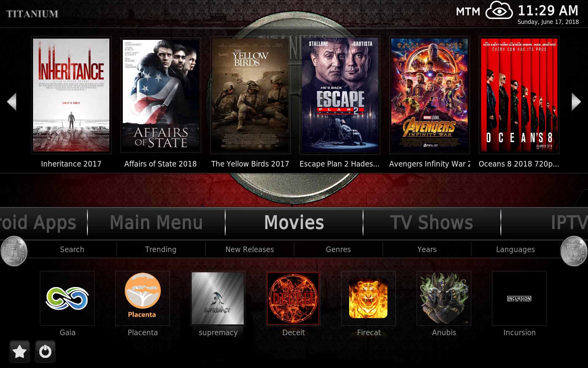Expand the Genres dropdown
The width and height of the screenshot is (588, 368).
[338, 249]
